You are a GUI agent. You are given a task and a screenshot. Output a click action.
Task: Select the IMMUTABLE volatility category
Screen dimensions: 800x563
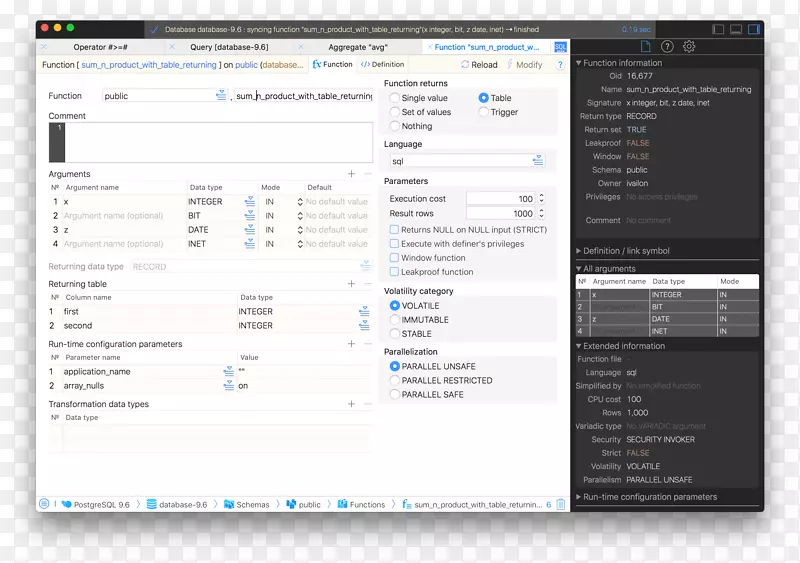[x=395, y=320]
